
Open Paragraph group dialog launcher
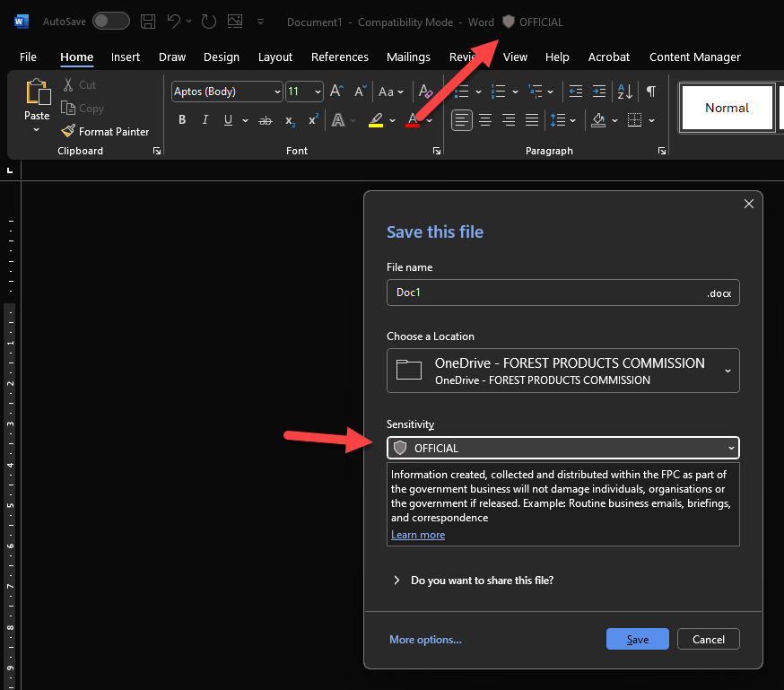pos(662,151)
